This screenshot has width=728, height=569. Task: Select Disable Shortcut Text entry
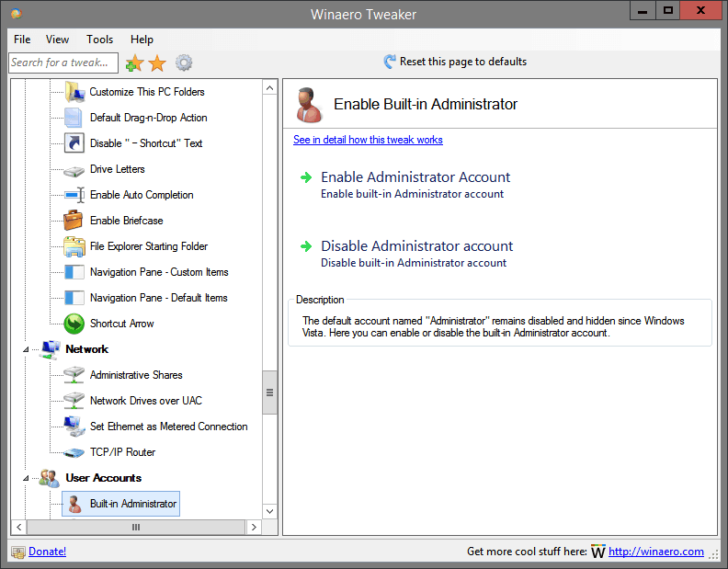point(146,143)
